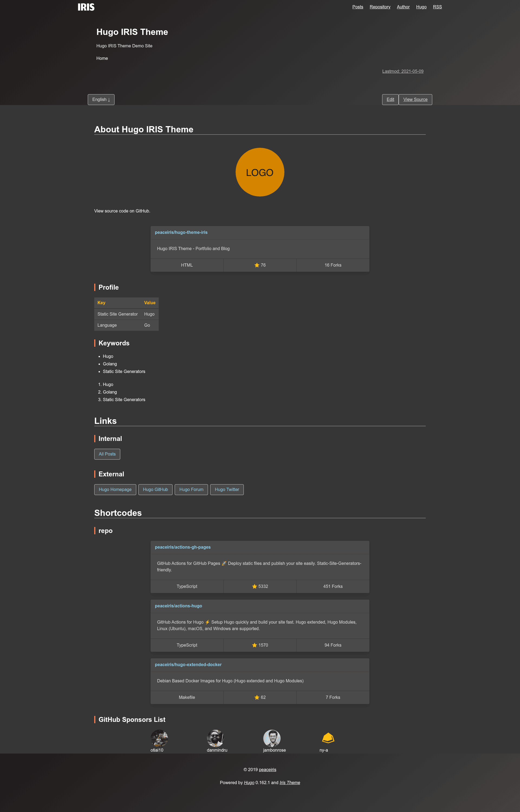
Task: Click the star icon beside 1570
Action: pos(254,645)
